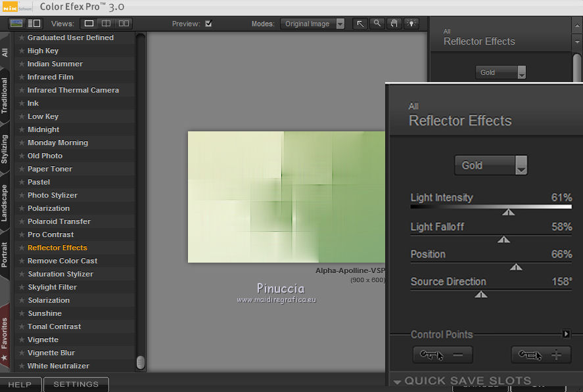Select the Remove Color Cast filter
The width and height of the screenshot is (583, 392).
pyautogui.click(x=62, y=261)
